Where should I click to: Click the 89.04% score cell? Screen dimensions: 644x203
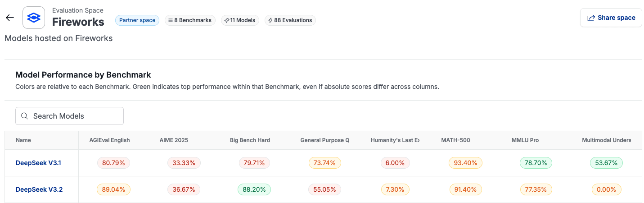[113, 189]
